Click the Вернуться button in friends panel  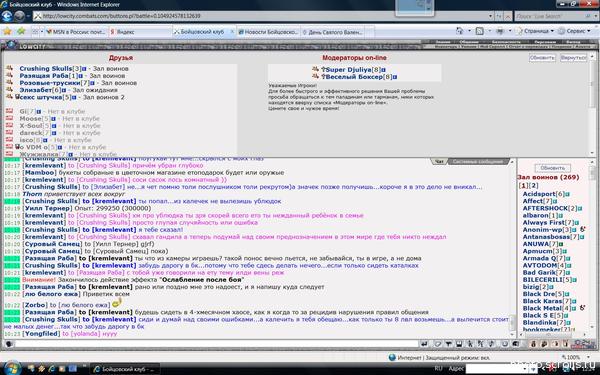[x=573, y=58]
